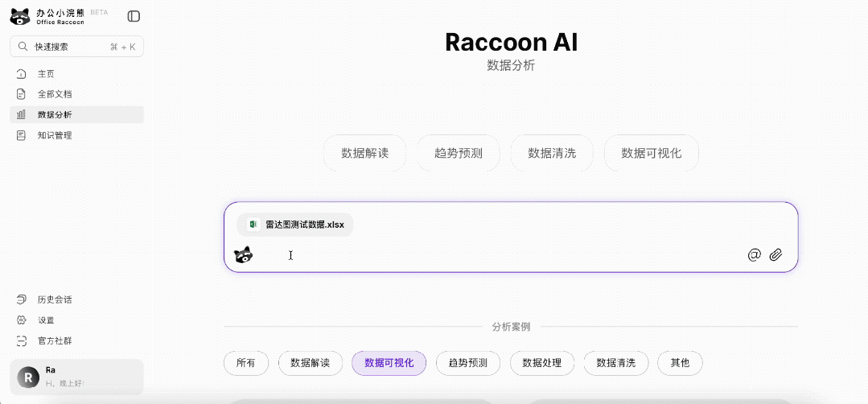Open 官方社群 in the sidebar
868x404 pixels.
click(77, 340)
